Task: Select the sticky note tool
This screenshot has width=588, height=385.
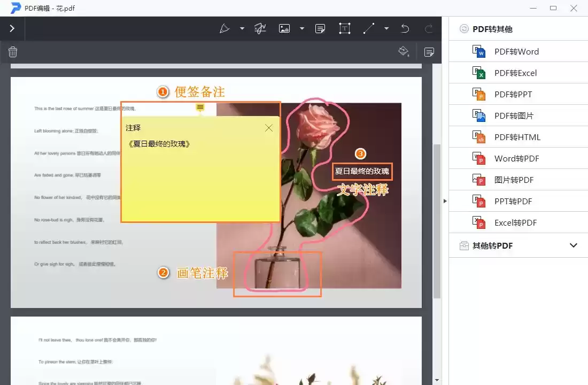Action: coord(320,28)
